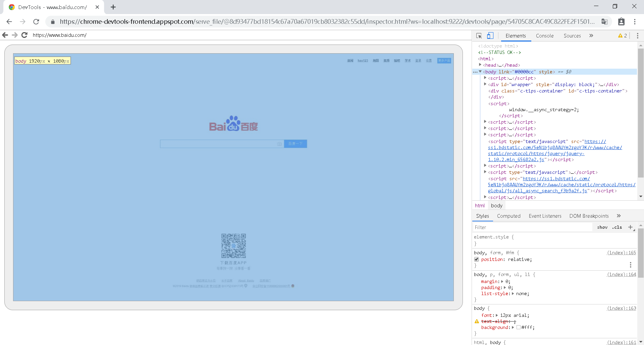Click Chrome's browser forward arrow

click(x=22, y=21)
